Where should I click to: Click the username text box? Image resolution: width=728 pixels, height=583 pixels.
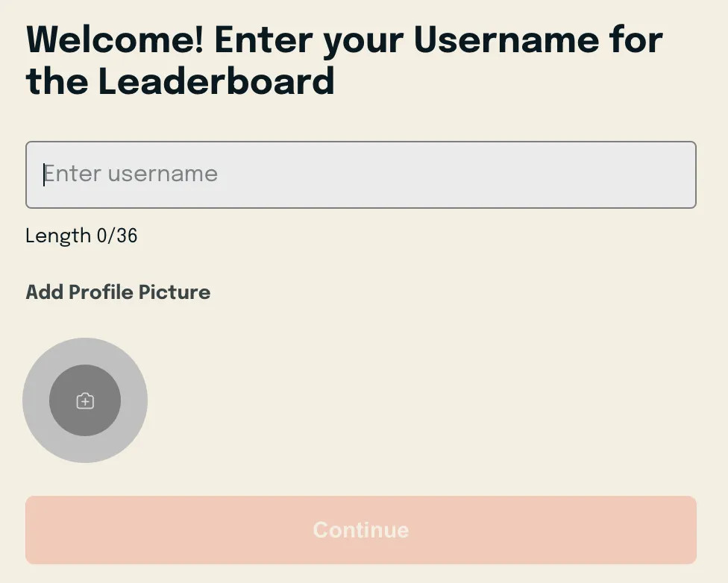[x=361, y=174]
